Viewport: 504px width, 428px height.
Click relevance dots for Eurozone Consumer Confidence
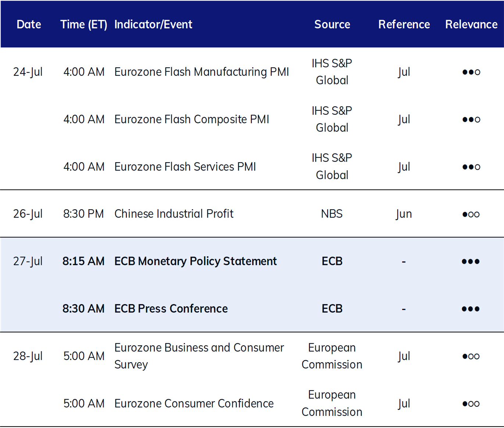(x=471, y=404)
